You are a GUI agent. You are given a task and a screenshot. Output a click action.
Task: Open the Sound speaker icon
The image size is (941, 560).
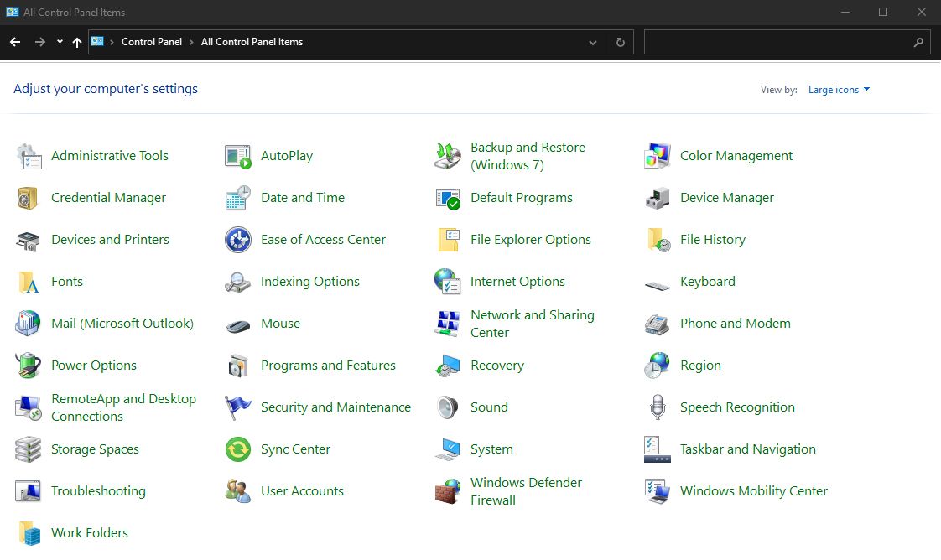point(448,407)
